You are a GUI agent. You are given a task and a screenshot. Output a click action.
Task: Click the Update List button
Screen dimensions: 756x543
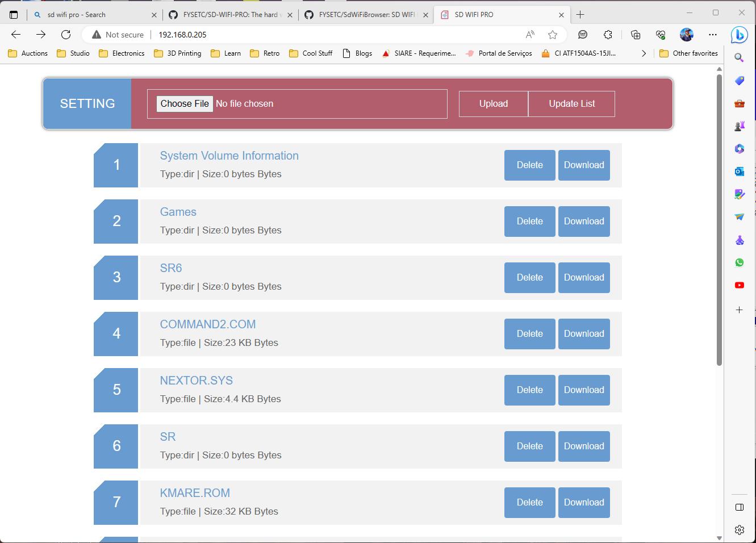(x=571, y=103)
